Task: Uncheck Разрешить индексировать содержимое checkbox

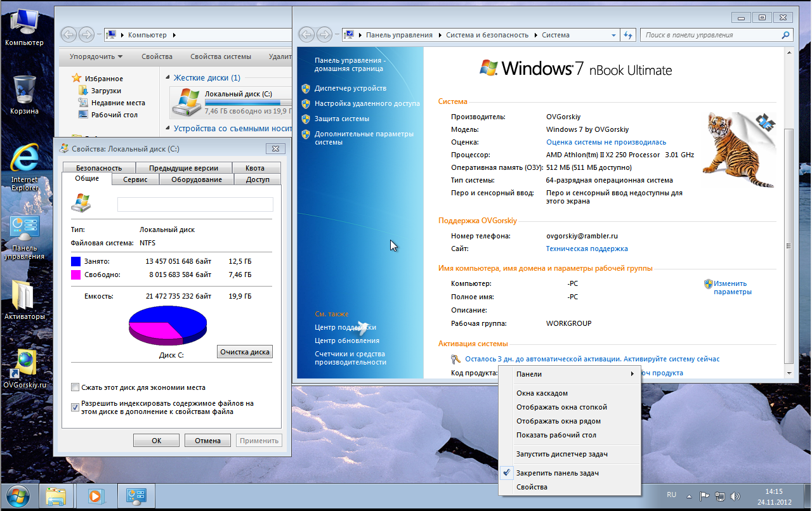Action: [75, 407]
